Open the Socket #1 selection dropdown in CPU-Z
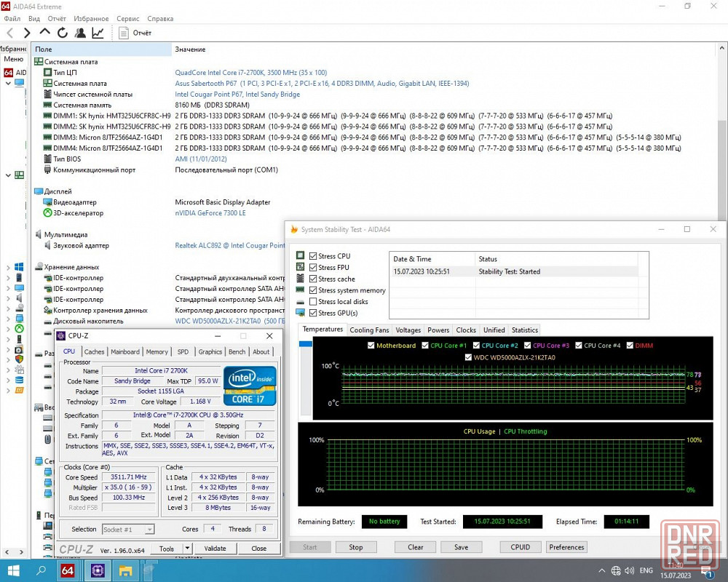Screen dimensions: 728x582 (149, 529)
